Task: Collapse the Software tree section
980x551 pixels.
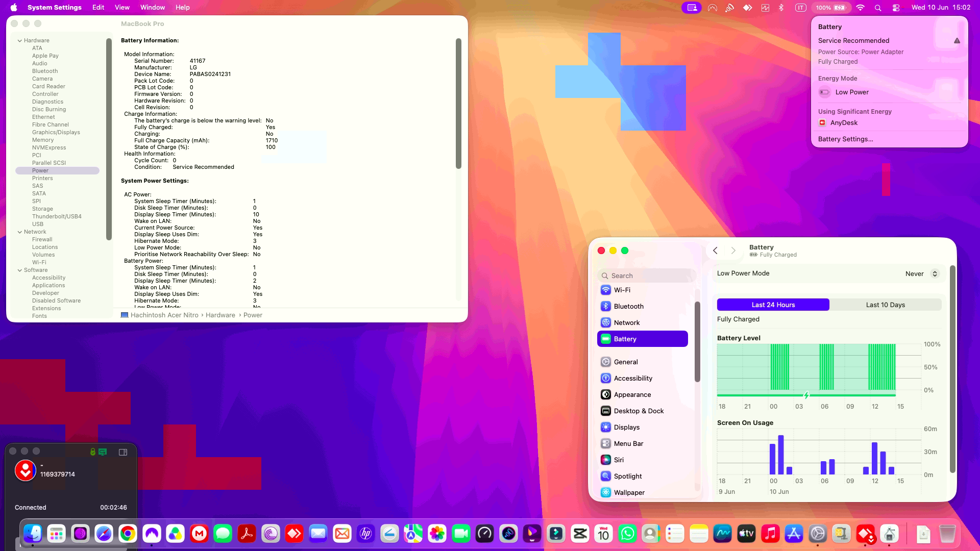Action: 20,270
